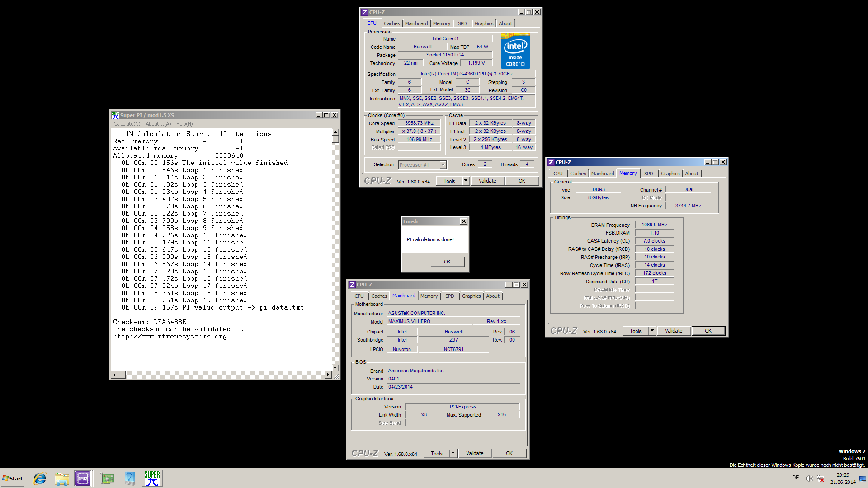The image size is (868, 488).
Task: Click Super PI vertical scrollbar down arrow
Action: point(335,368)
